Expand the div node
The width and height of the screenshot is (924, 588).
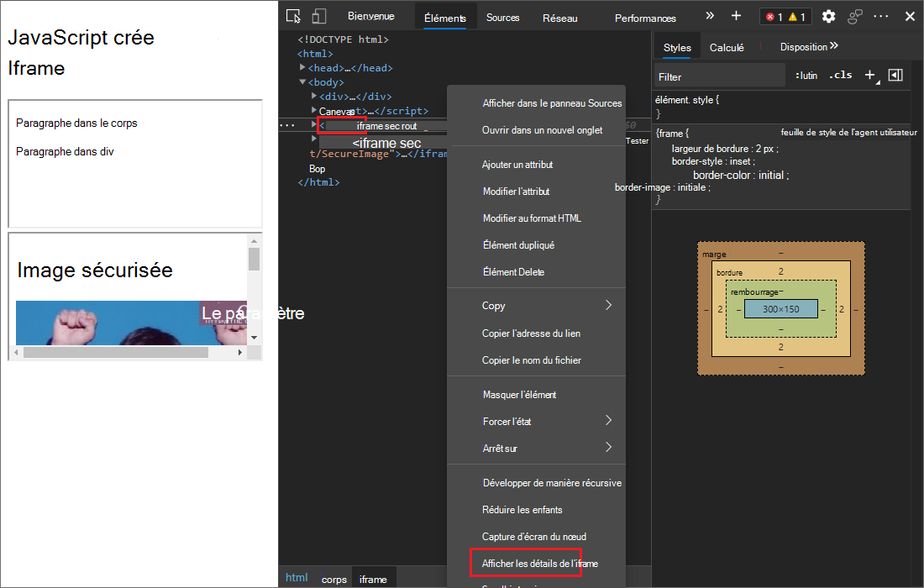[314, 96]
